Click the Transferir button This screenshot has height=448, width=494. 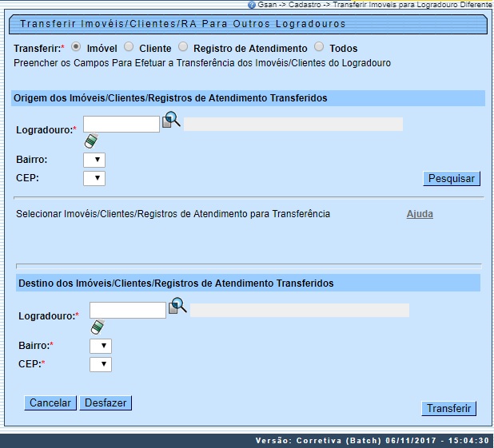(x=448, y=408)
